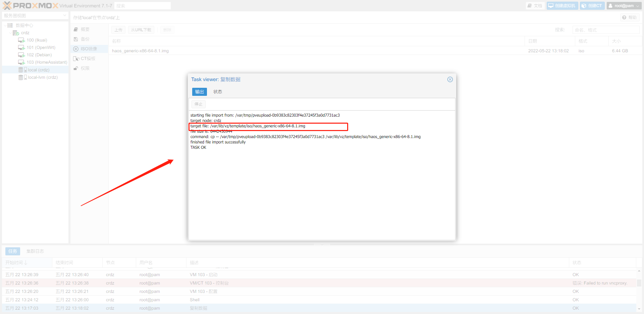Expand the root@pam user menu
The width and height of the screenshot is (644, 314).
pos(624,6)
